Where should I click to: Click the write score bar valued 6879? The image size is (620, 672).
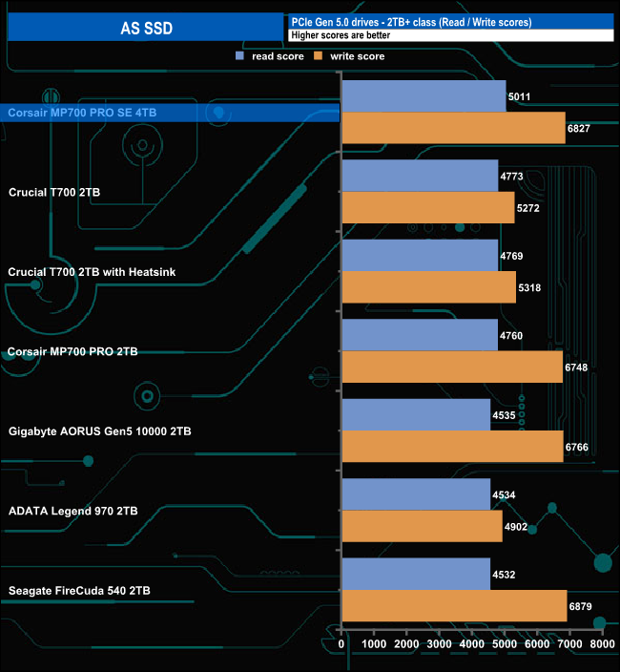pyautogui.click(x=455, y=606)
